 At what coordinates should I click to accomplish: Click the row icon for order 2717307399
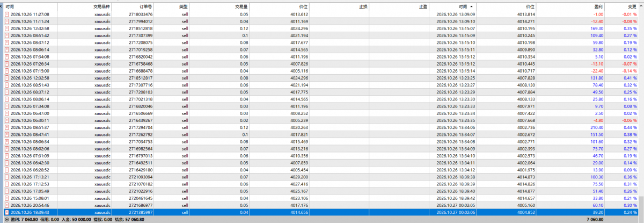[6, 35]
